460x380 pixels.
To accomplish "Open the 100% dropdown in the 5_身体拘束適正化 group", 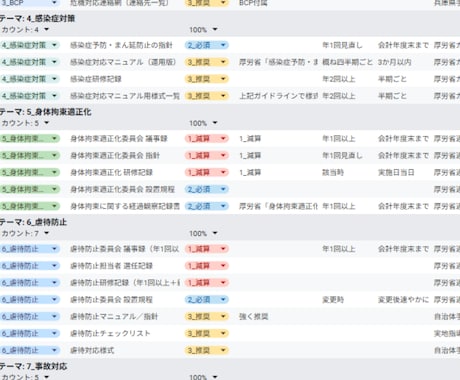I will (215, 123).
